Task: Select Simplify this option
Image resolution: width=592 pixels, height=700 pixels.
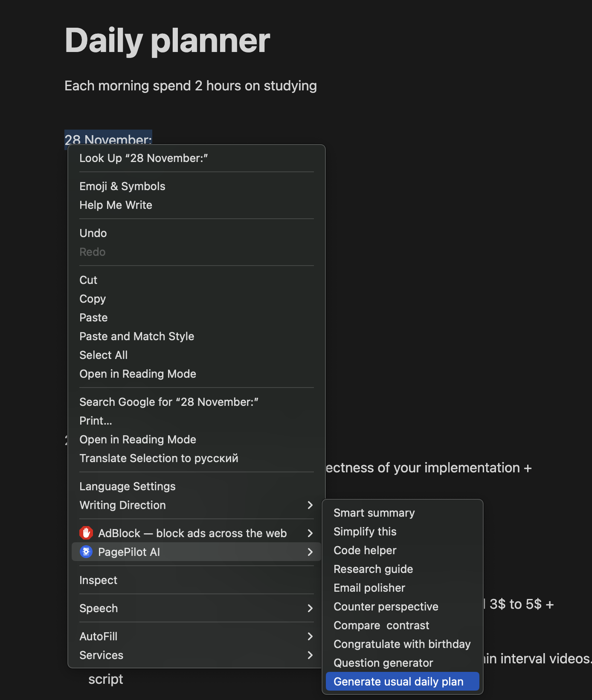Action: click(x=365, y=532)
